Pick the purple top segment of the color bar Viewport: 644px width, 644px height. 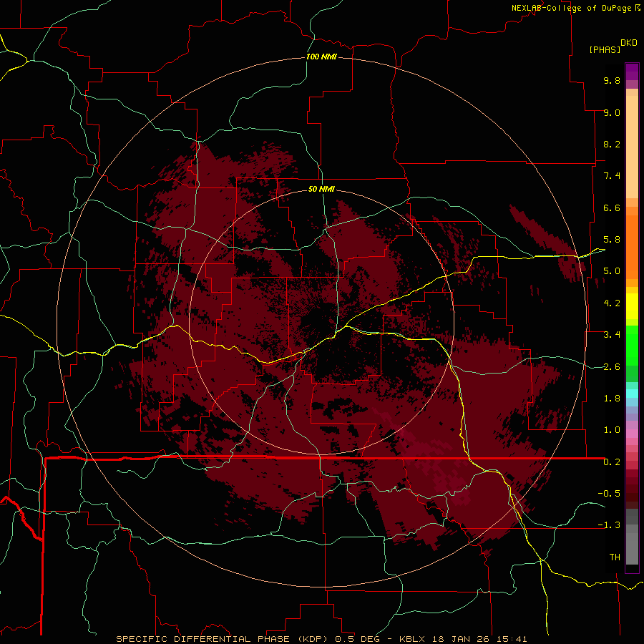click(x=632, y=72)
